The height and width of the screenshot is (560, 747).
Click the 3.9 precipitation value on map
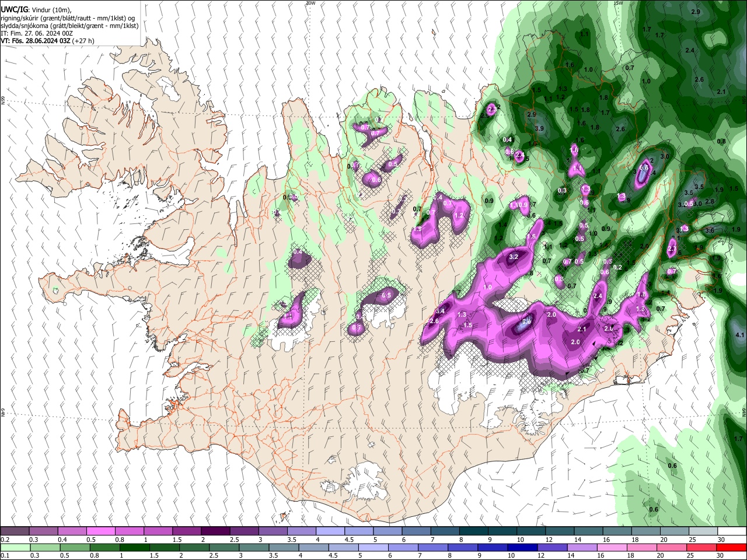coord(539,128)
